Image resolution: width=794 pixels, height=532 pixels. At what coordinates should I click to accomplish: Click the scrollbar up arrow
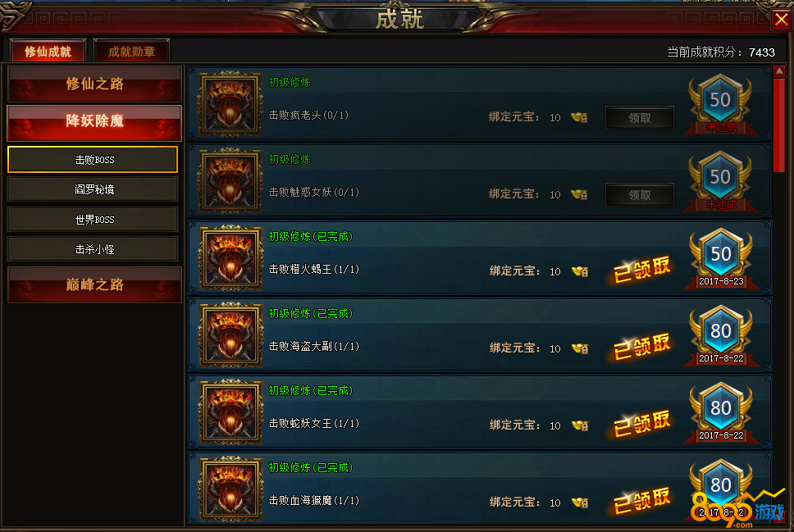tap(779, 72)
